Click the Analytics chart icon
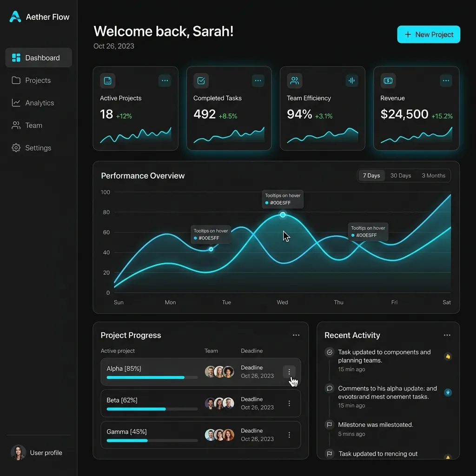Viewport: 476px width, 476px height. [16, 103]
